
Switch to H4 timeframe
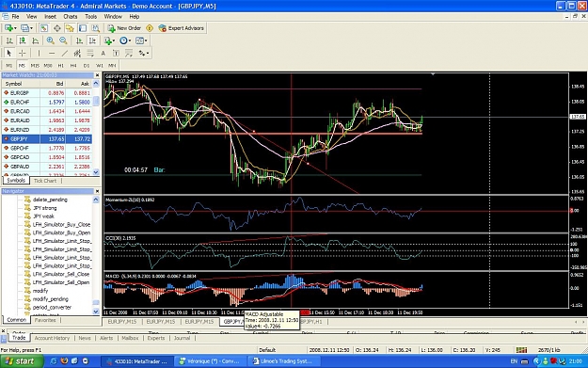(73, 65)
